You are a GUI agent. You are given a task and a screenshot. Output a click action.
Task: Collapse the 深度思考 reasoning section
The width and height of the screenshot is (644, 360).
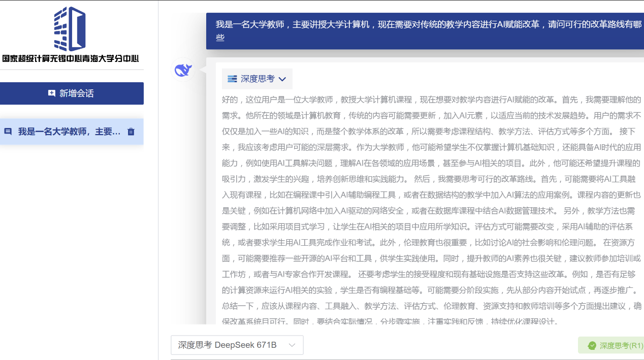click(257, 79)
